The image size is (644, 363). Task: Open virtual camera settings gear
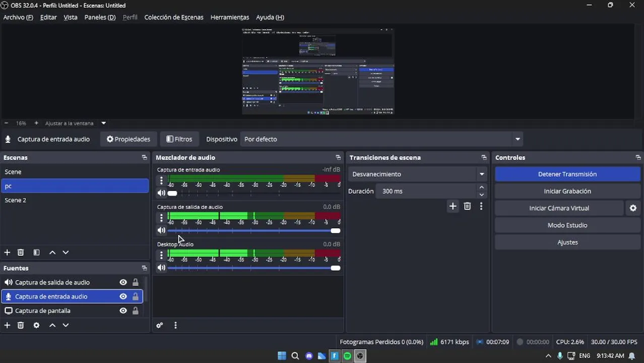point(633,208)
